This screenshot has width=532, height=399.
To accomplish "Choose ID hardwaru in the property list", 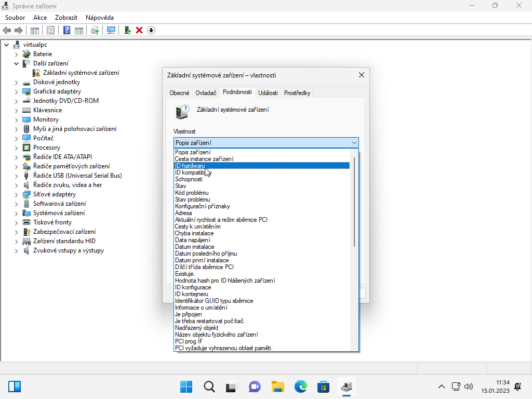I will click(190, 166).
